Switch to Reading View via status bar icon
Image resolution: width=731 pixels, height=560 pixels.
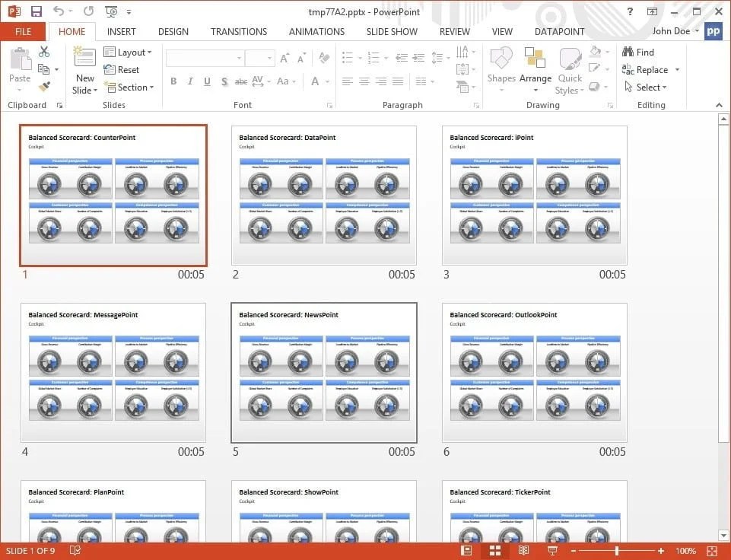tap(523, 550)
